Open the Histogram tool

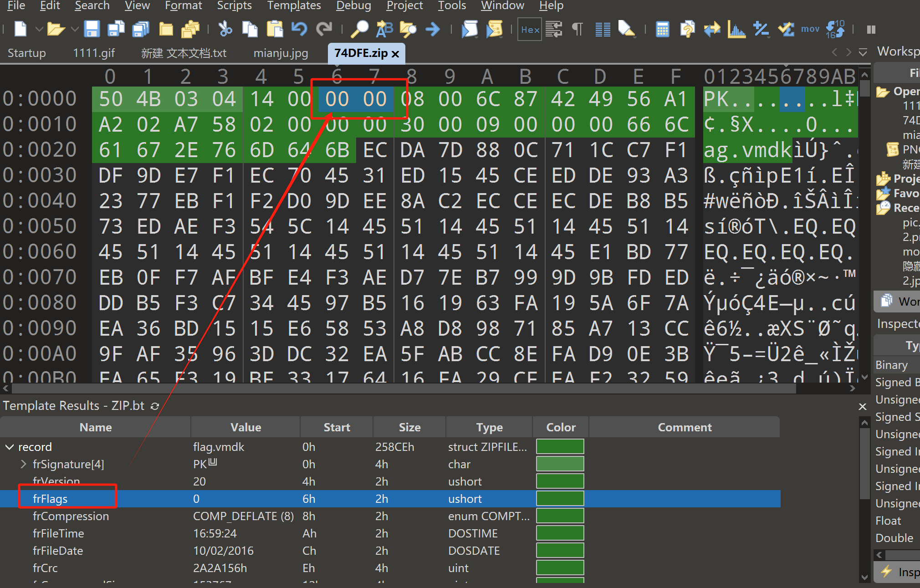point(736,30)
